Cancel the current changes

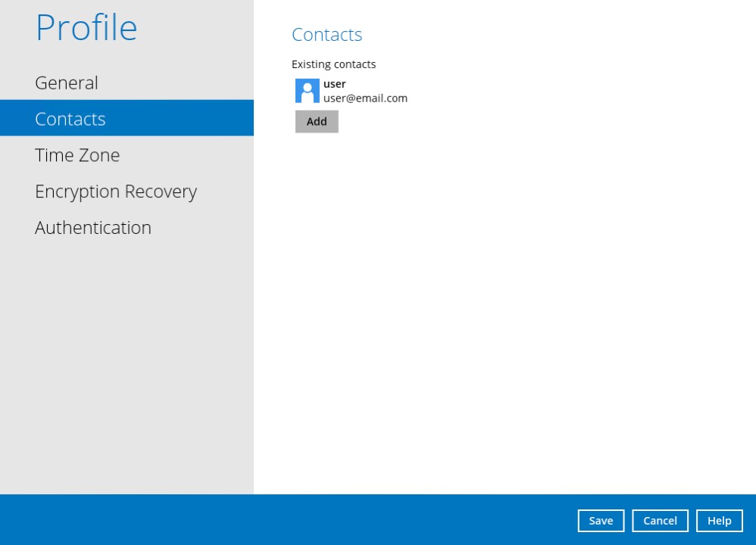click(660, 521)
